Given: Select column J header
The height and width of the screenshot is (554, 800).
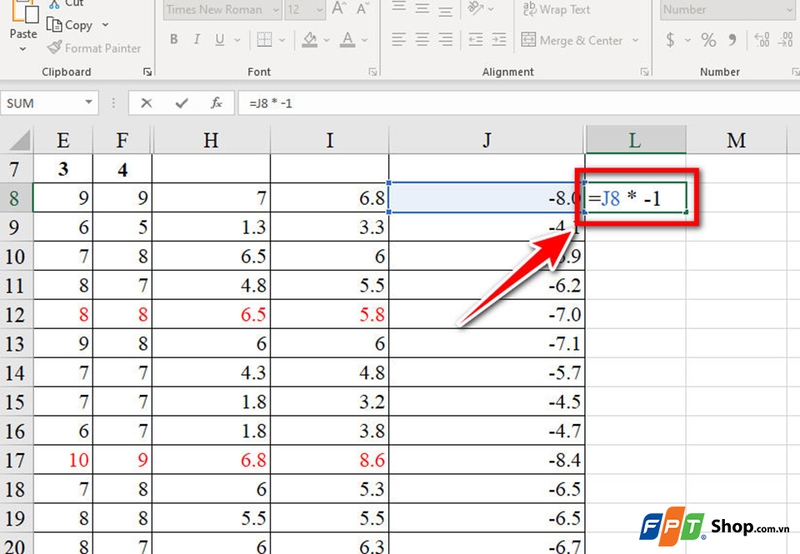Looking at the screenshot, I should 487,140.
